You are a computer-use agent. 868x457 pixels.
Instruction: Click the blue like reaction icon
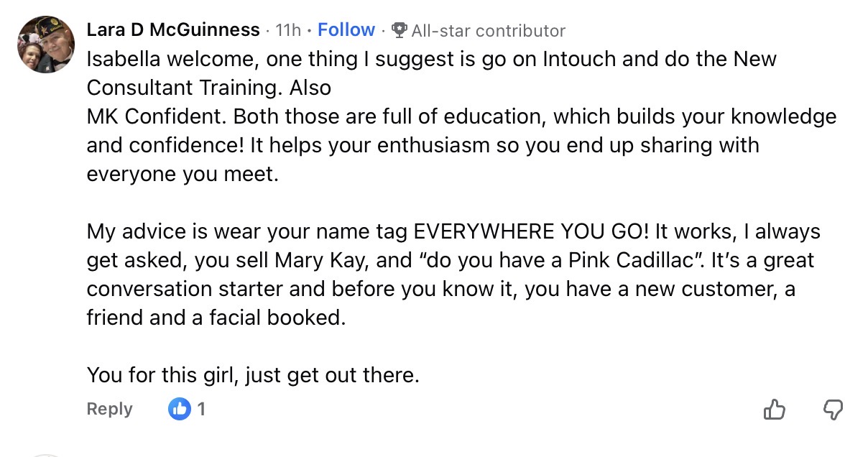click(x=180, y=409)
